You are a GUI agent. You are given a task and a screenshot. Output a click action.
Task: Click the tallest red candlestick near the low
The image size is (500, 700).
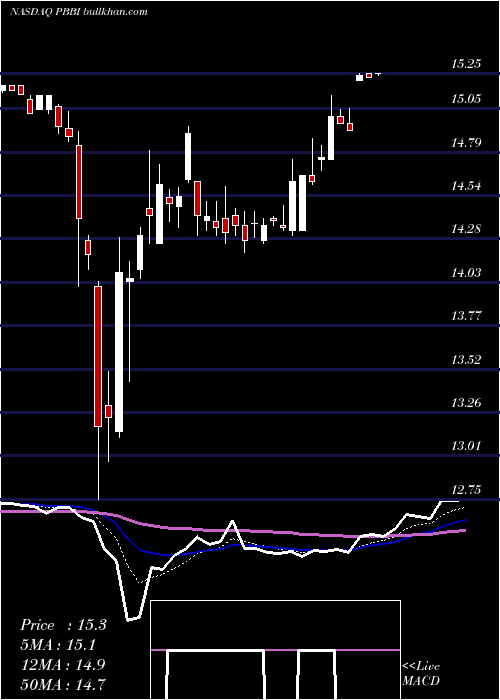(x=98, y=356)
